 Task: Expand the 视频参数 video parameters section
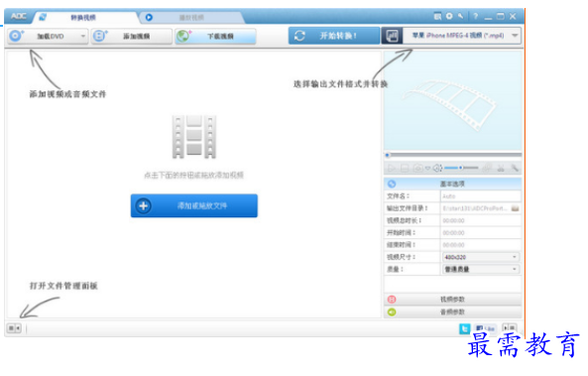coord(452,299)
